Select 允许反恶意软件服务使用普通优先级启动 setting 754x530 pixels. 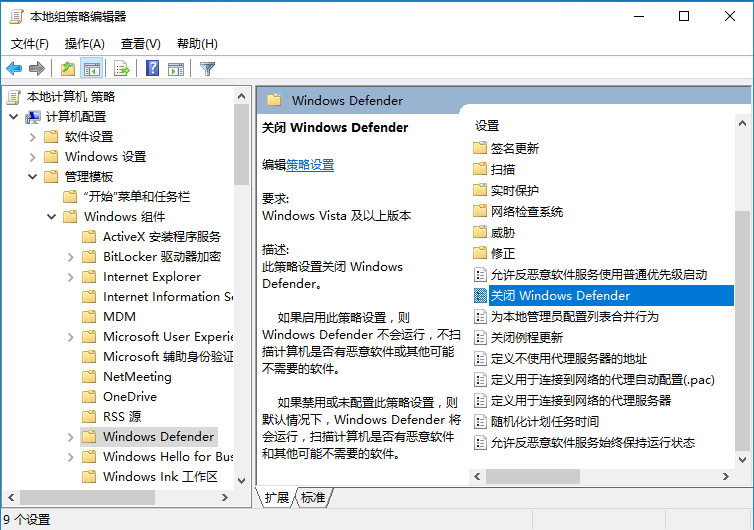coord(599,275)
